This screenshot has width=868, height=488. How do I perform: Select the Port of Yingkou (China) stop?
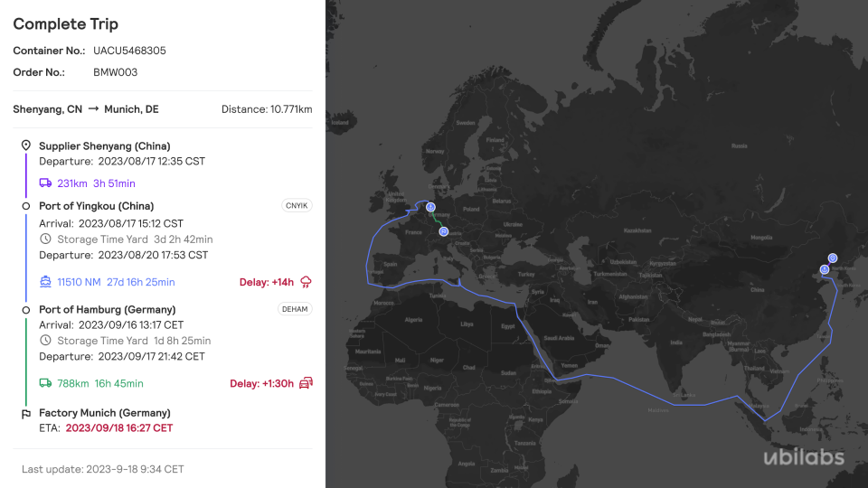[x=96, y=206]
